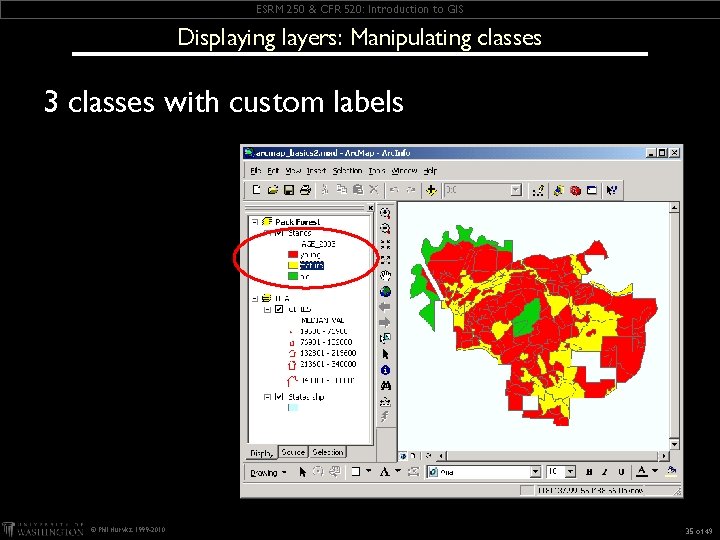Collapse the Cities layer legend
The width and height of the screenshot is (720, 540).
(267, 309)
